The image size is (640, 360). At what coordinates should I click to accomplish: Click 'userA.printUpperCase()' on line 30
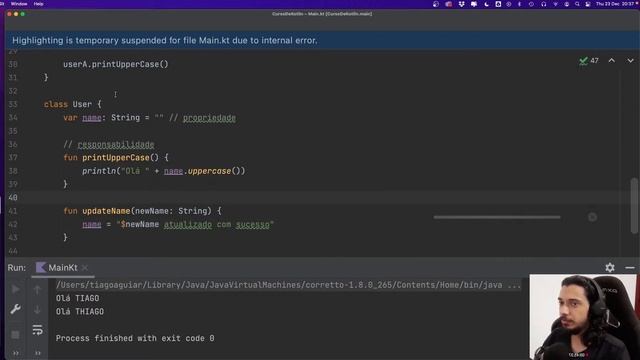coord(116,64)
